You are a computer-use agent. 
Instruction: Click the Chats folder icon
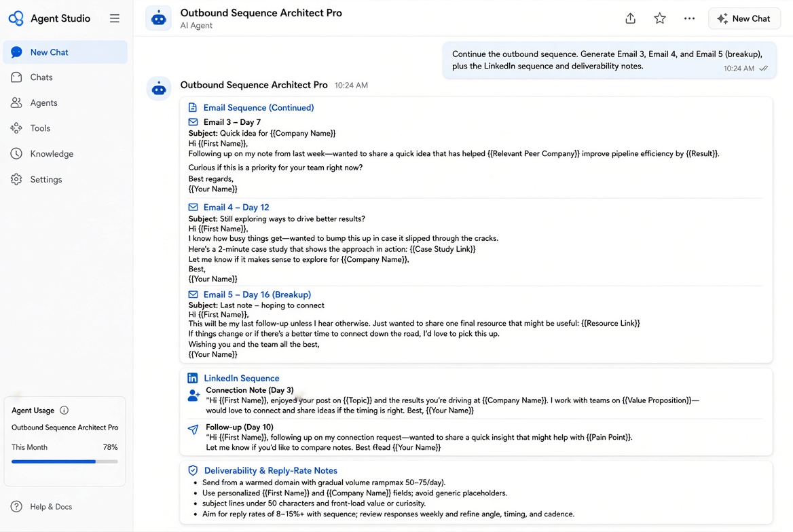[x=16, y=77]
